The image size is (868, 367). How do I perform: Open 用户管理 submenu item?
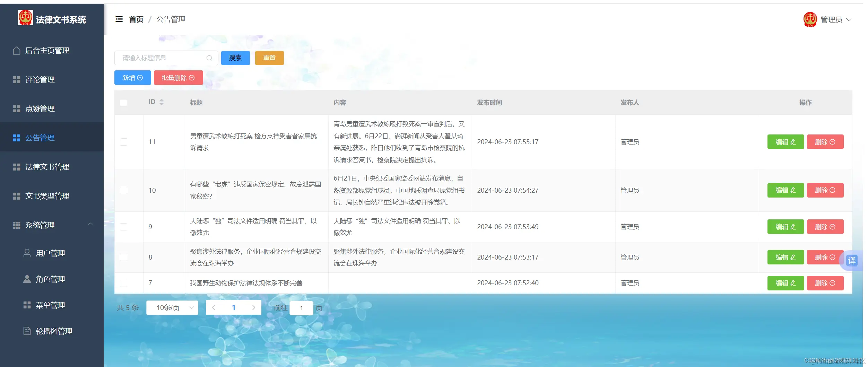coord(52,253)
